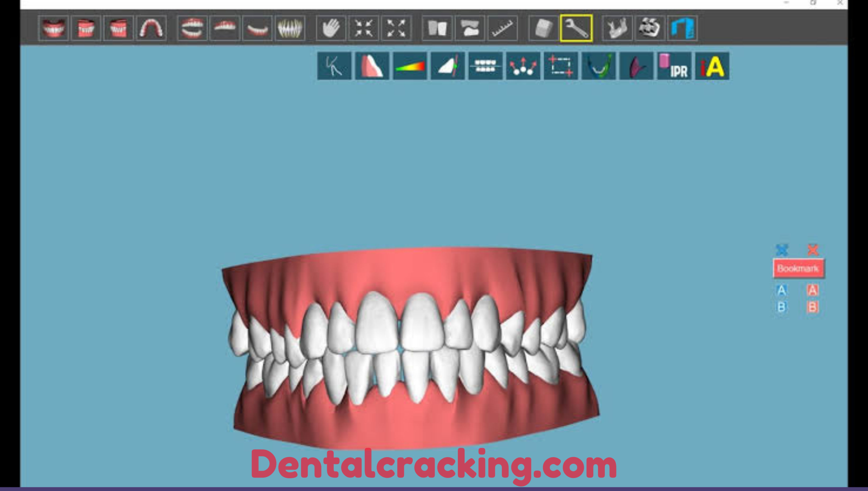This screenshot has width=868, height=491.
Task: Open the blue-green arch form tool
Action: 598,66
